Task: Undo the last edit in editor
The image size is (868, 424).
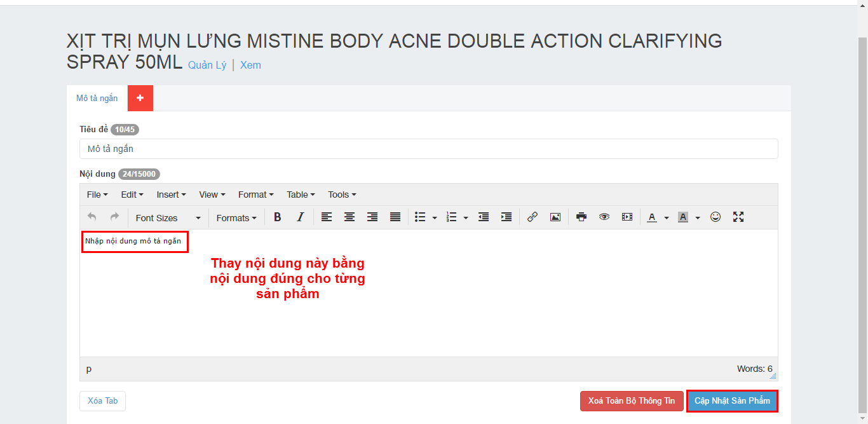Action: (x=92, y=217)
